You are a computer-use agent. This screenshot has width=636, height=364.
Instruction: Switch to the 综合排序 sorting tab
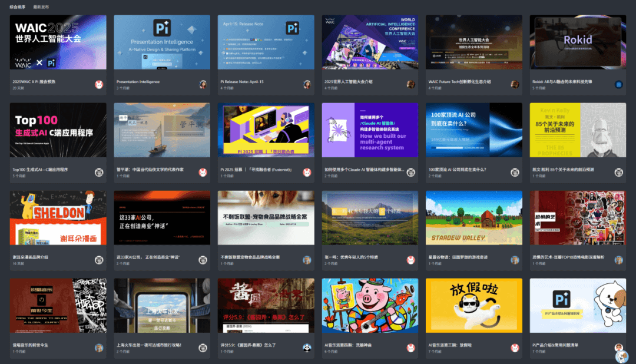click(18, 7)
